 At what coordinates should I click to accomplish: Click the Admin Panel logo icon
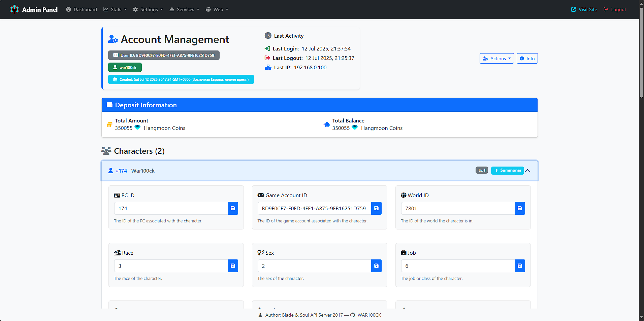point(14,9)
